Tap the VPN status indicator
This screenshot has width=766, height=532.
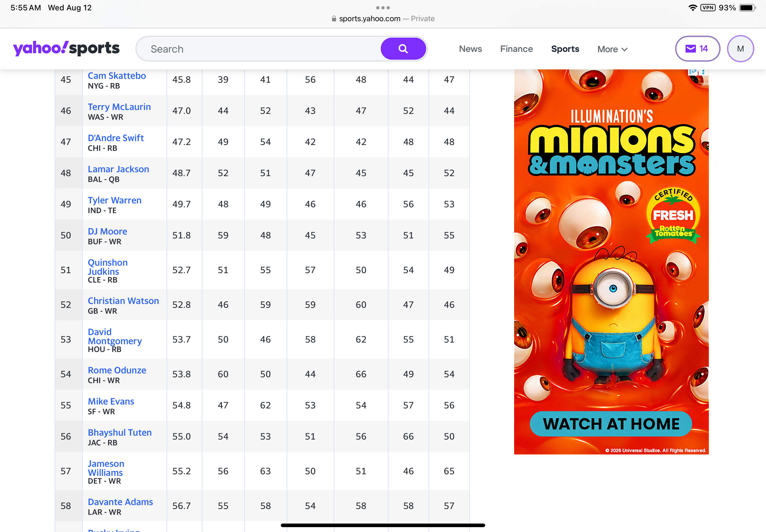coord(708,8)
